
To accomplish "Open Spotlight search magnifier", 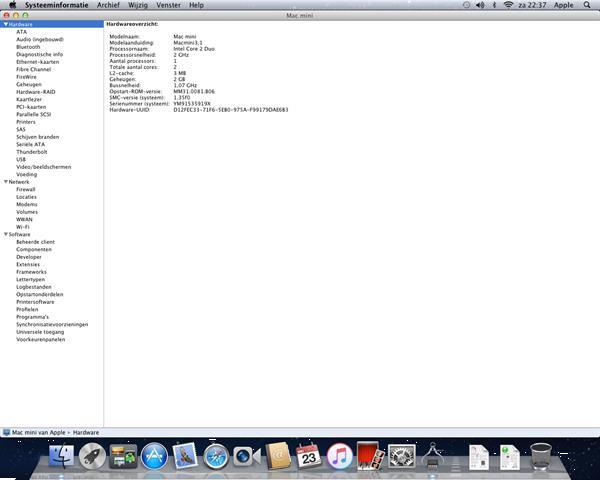I will [587, 5].
